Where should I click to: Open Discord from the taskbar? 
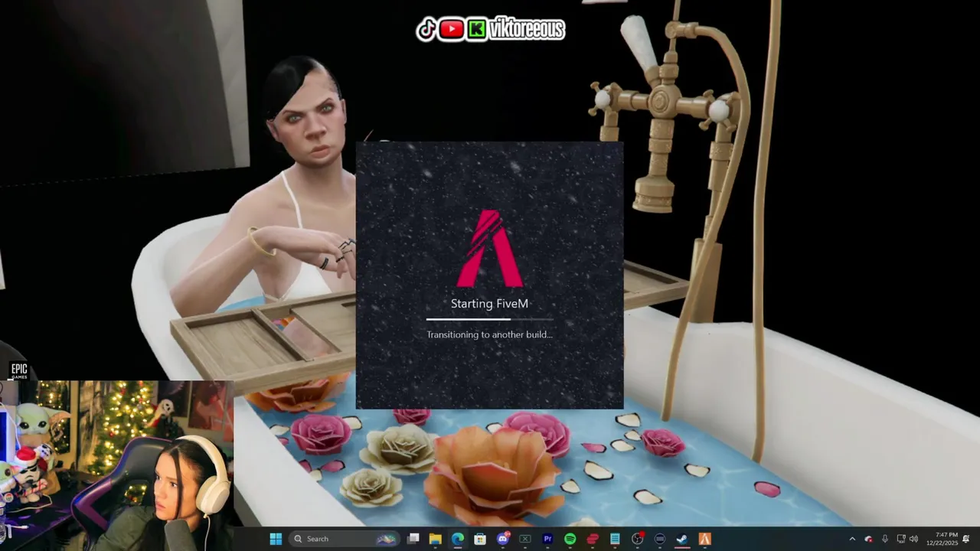point(503,539)
